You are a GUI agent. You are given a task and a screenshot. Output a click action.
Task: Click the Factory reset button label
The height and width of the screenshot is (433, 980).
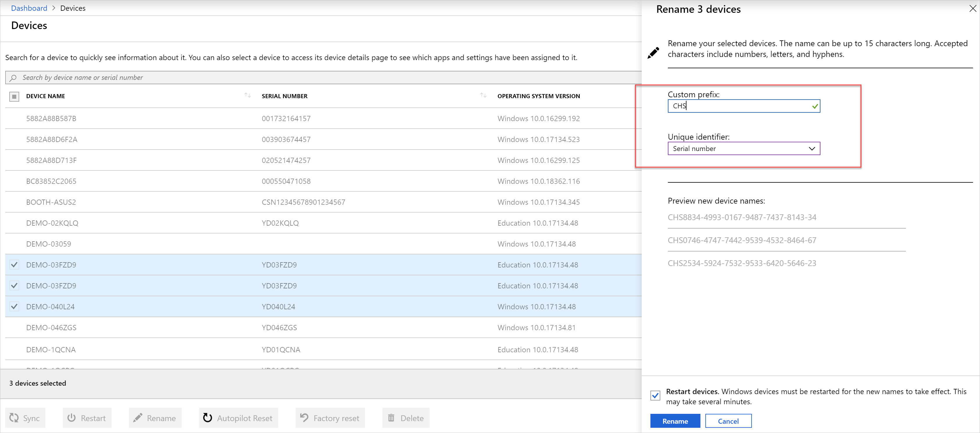[336, 418]
